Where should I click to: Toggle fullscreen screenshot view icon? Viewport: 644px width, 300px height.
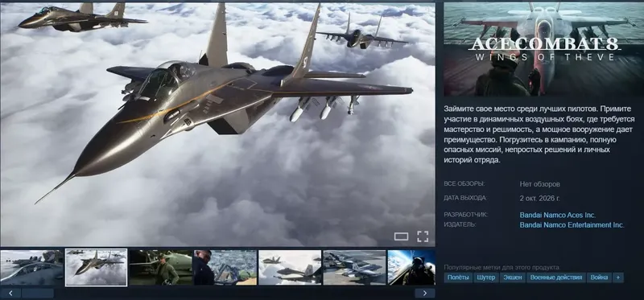click(423, 236)
